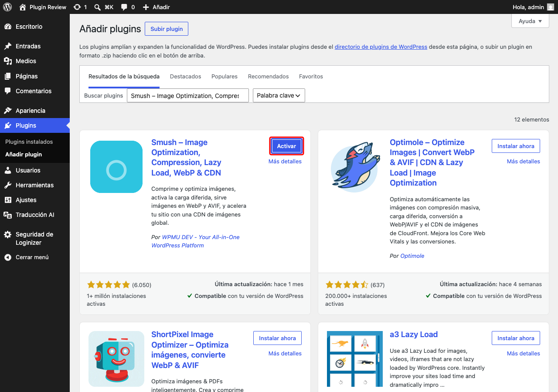Open Más detalles for a3 Lazy Load
558x392 pixels.
[x=524, y=354]
